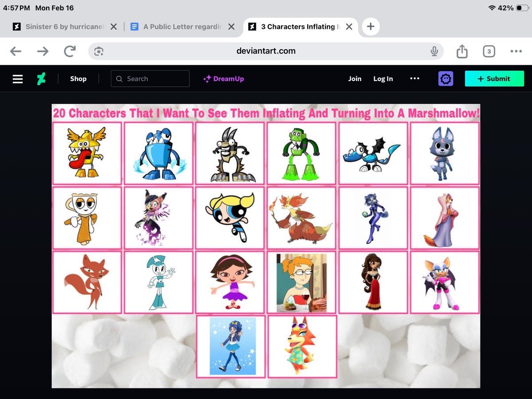
Task: Click the blonde Powerpuff girl thumbnail
Action: [230, 218]
